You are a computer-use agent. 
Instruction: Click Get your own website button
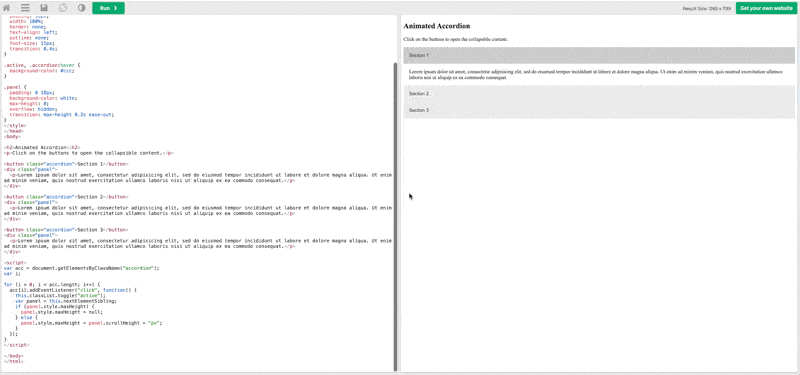click(x=766, y=8)
